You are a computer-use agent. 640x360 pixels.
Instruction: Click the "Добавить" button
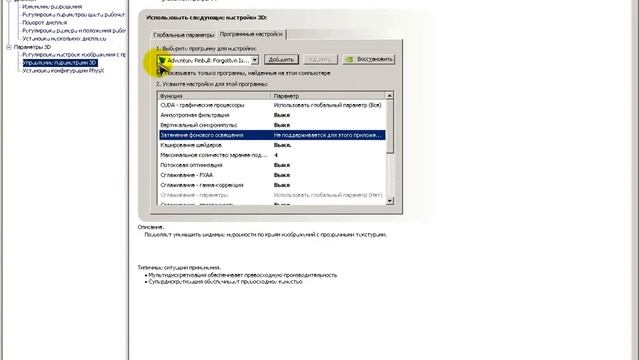tap(281, 60)
